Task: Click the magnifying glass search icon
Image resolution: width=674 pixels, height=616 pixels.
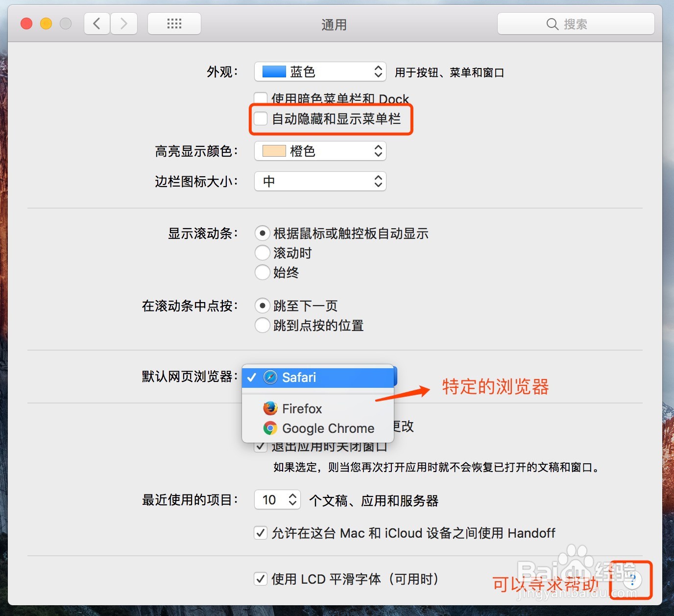Action: pos(552,24)
